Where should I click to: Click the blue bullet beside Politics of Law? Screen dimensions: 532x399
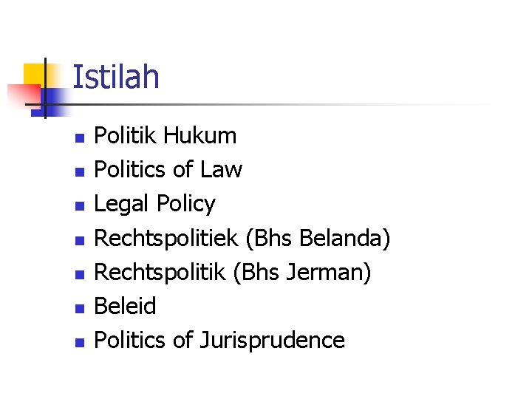(80, 172)
